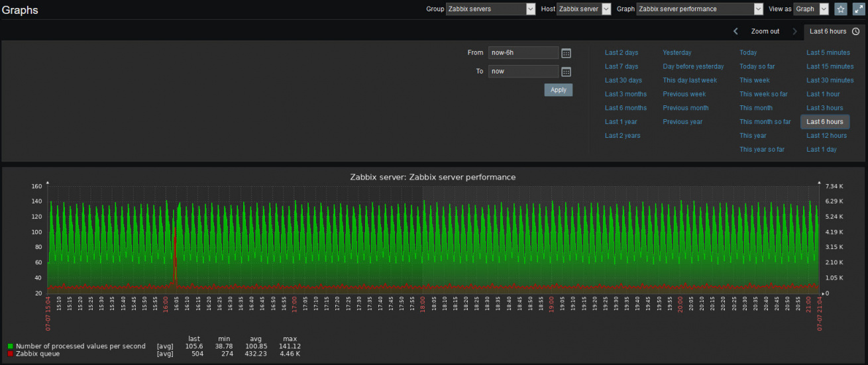Pick This year so far

click(x=762, y=150)
